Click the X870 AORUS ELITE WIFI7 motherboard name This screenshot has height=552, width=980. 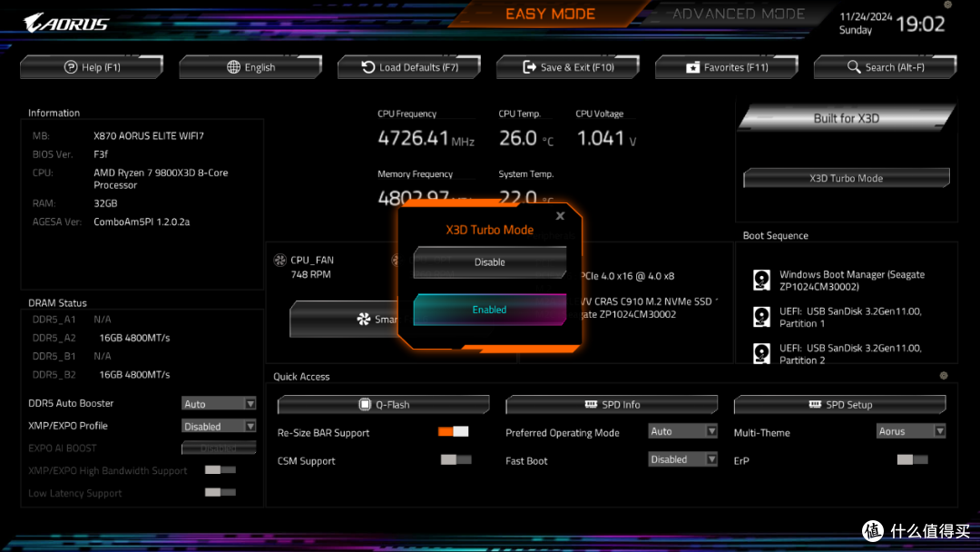149,135
